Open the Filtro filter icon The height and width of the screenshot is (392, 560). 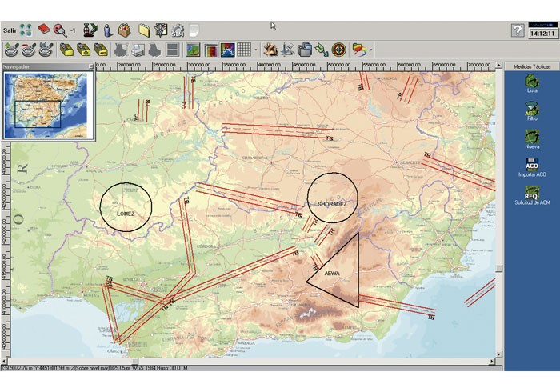[x=532, y=111]
